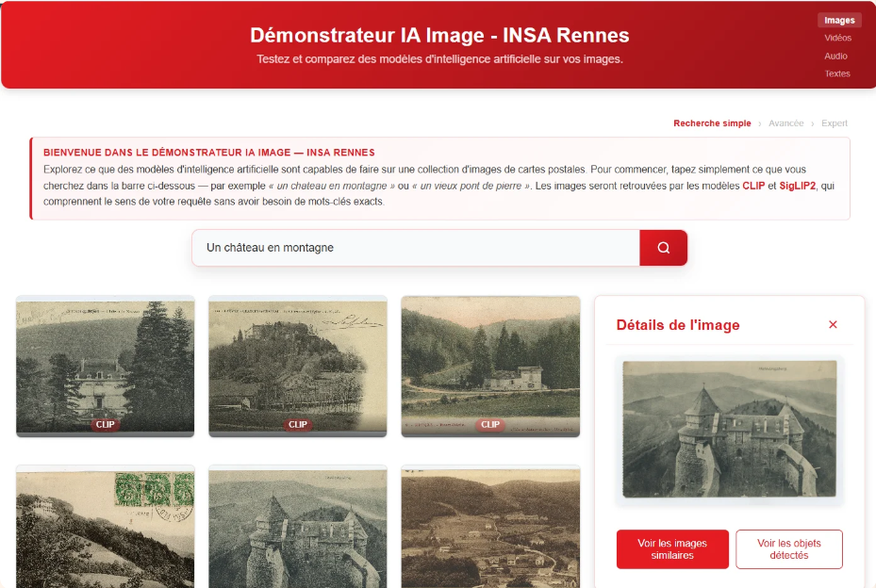The image size is (876, 588).
Task: Click the example phrase 'un vieux pont de pierre'
Action: (x=471, y=186)
